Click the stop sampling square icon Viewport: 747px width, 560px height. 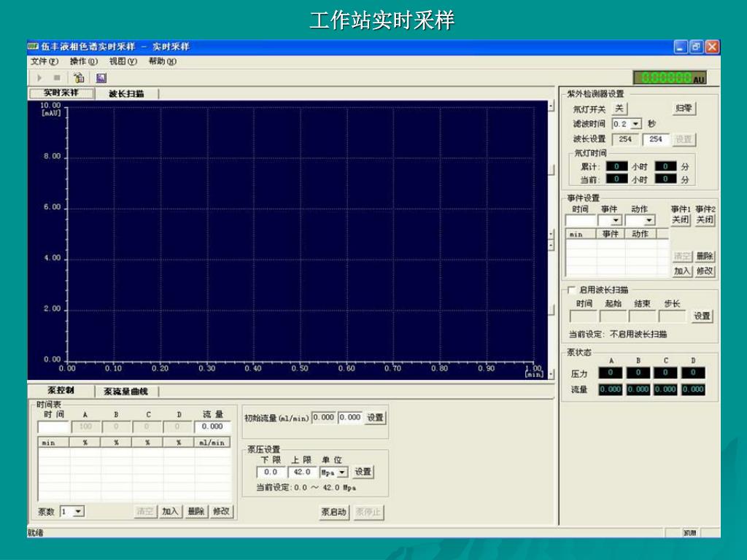[57, 77]
